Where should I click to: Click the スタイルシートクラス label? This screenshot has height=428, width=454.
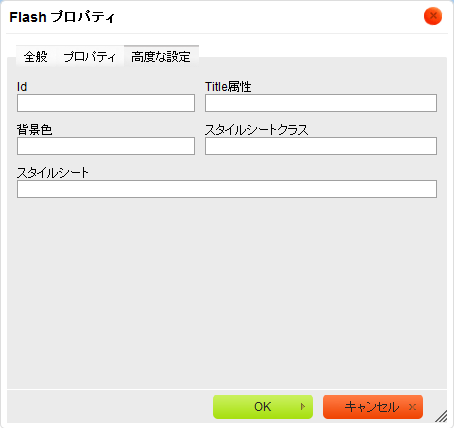256,130
